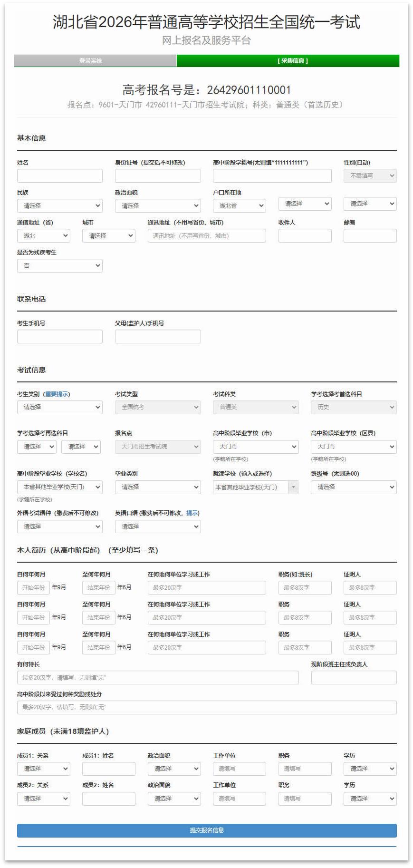
Task: Click the 提示 link beside 英语口语
Action: [192, 513]
